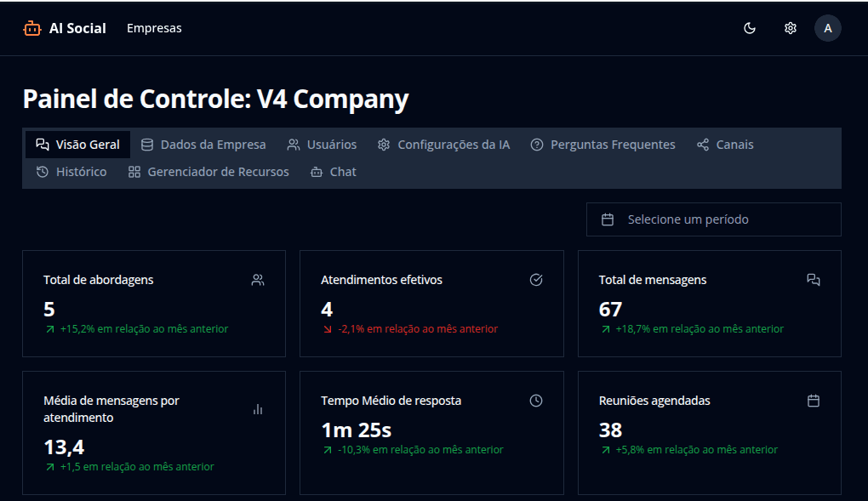This screenshot has width=868, height=501.
Task: Go to the Empresas page link
Action: [x=154, y=28]
